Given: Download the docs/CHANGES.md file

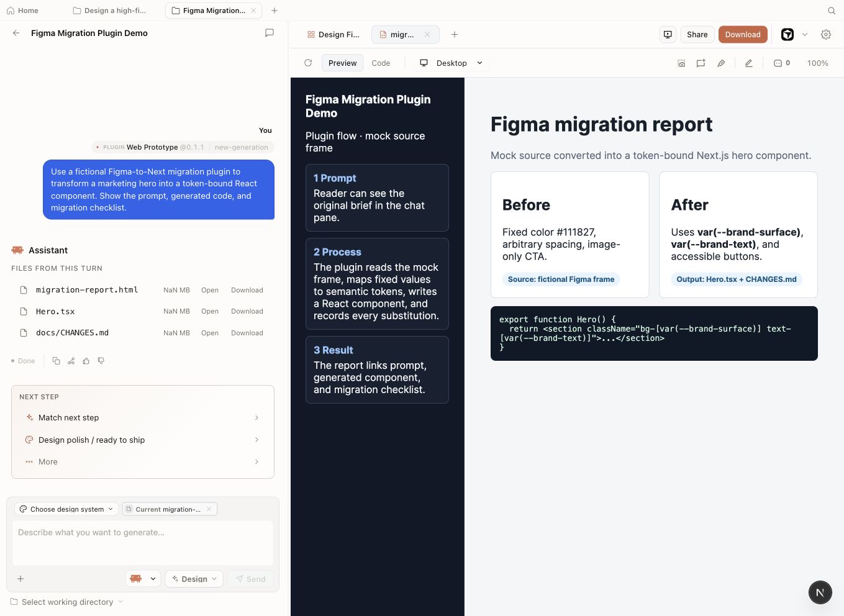Looking at the screenshot, I should [247, 333].
